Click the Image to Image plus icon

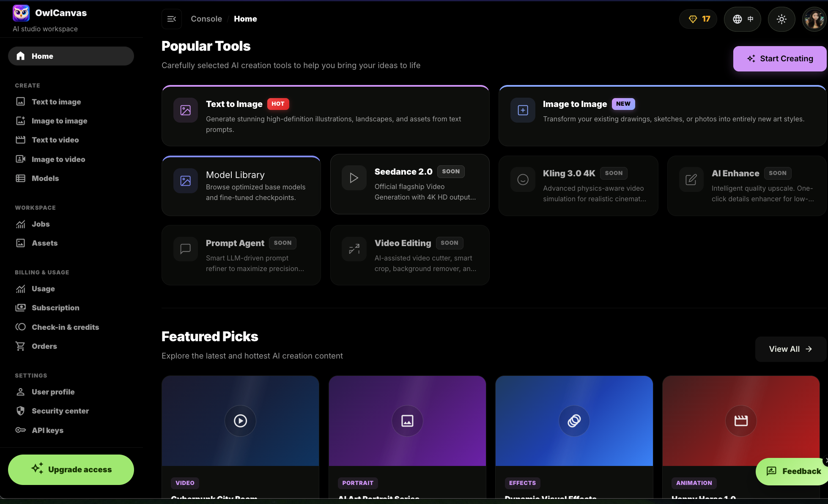[x=523, y=110]
